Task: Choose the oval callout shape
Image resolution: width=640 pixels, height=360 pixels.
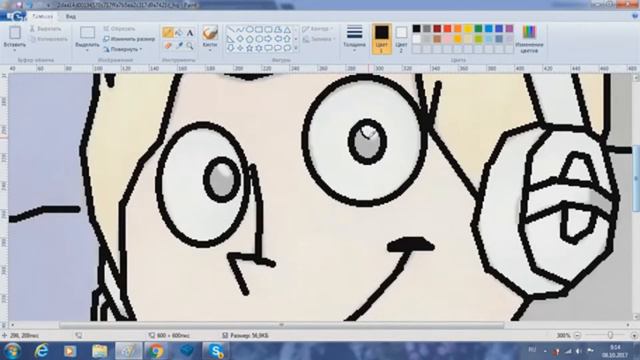Action: tap(278, 48)
